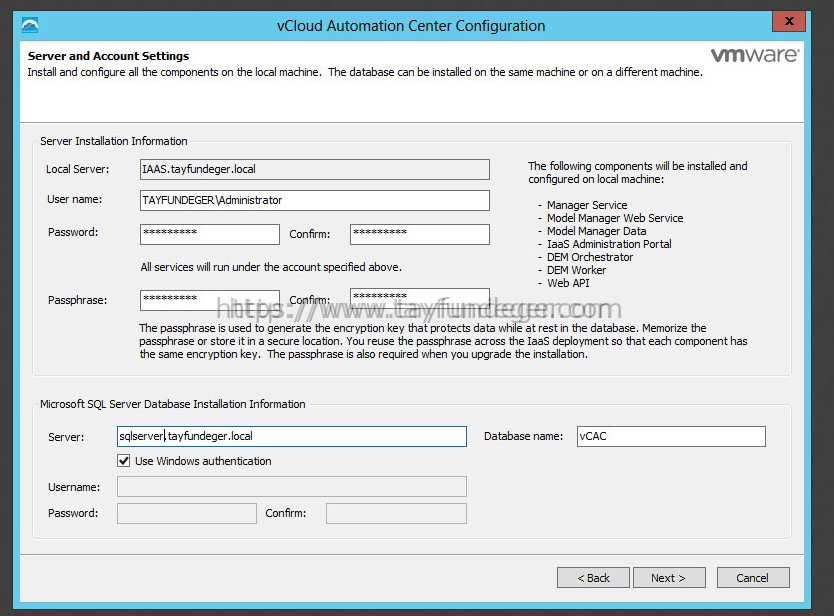Image resolution: width=834 pixels, height=616 pixels.
Task: Click the Next > button
Action: tap(669, 578)
